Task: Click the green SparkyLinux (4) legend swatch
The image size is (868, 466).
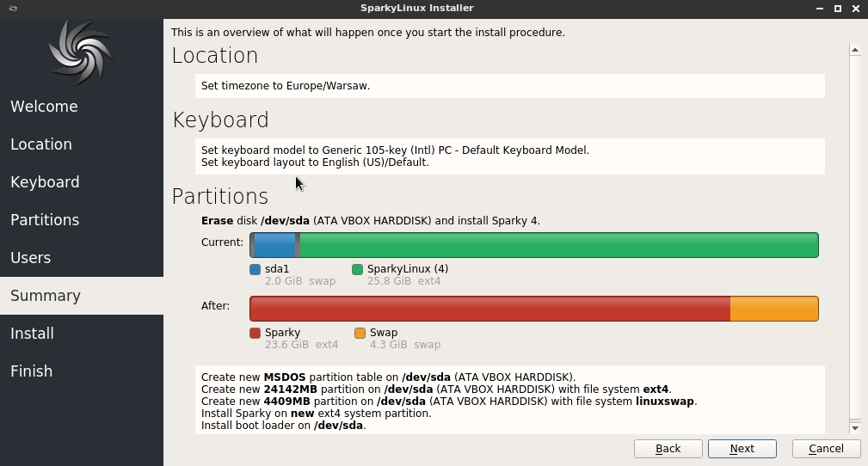Action: coord(358,269)
